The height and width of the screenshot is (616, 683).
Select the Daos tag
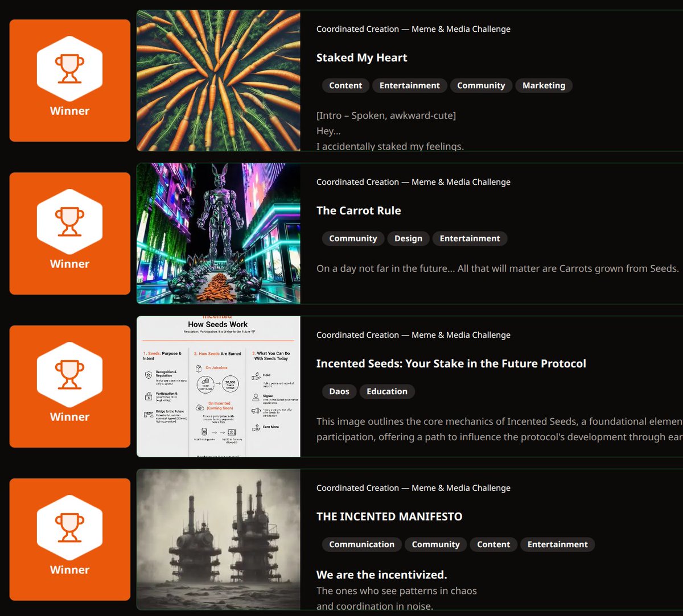pos(339,391)
